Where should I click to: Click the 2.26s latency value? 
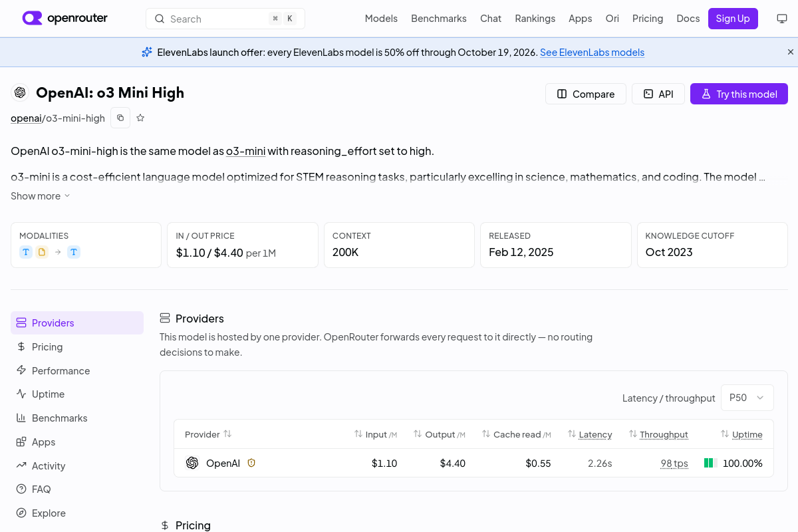[600, 464]
